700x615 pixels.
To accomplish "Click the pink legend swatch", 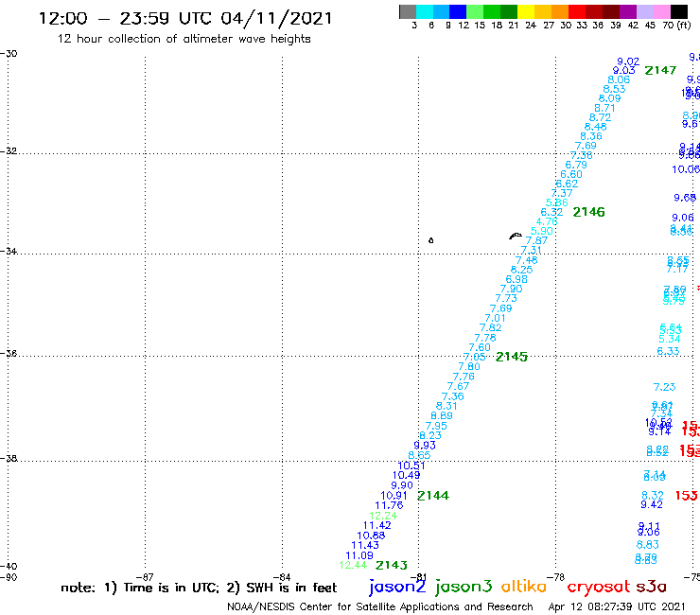I will coord(661,11).
